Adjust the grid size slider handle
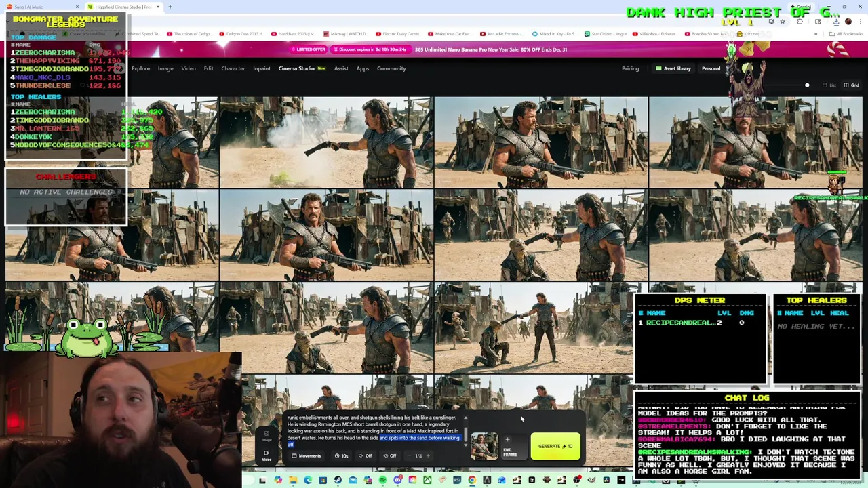Screen dimensions: 868x488 807,85
